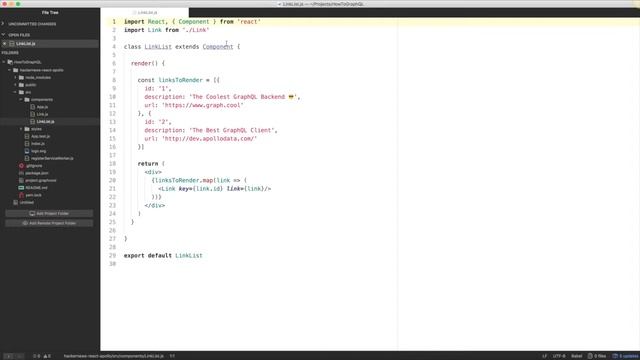Click the File Tree panel title
This screenshot has width=640, height=360.
50,13
